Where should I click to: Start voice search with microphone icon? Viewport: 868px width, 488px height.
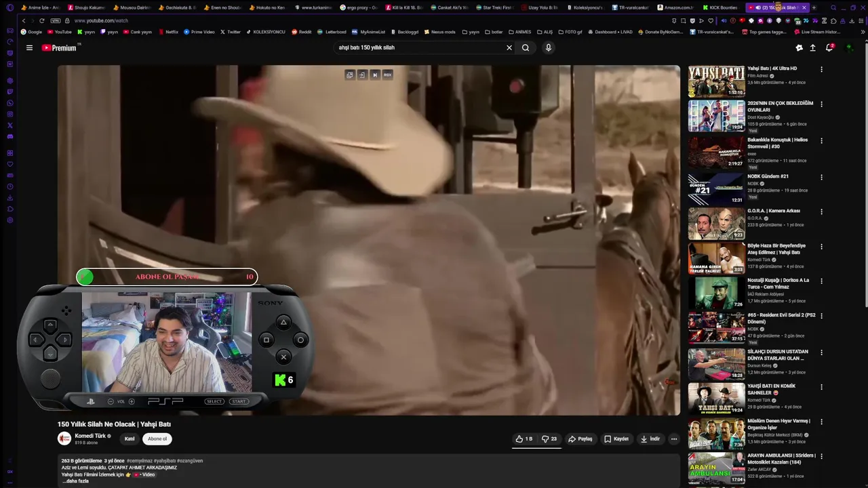pos(548,47)
